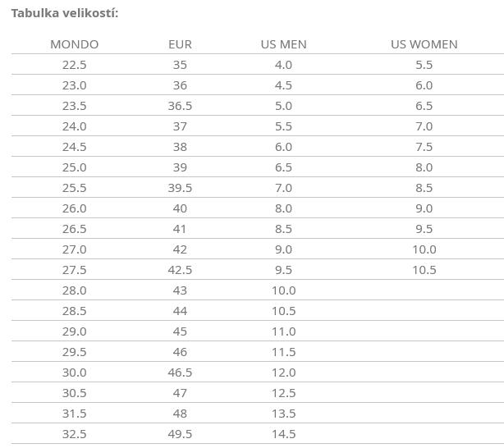Click the US MEN 14.5 cell

[x=283, y=434]
